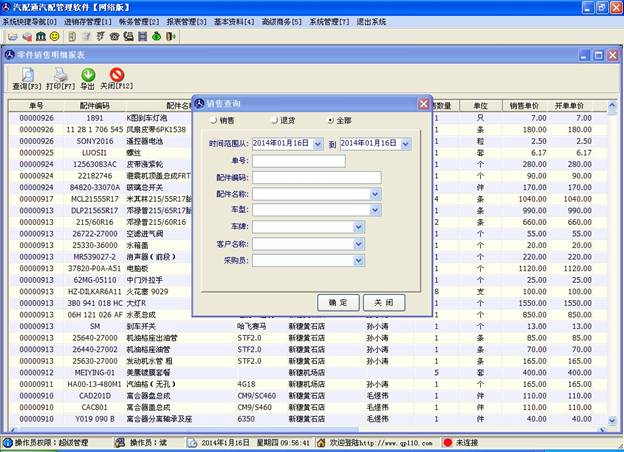Expand the 配件名称 dropdown
The image size is (624, 452).
(x=375, y=194)
